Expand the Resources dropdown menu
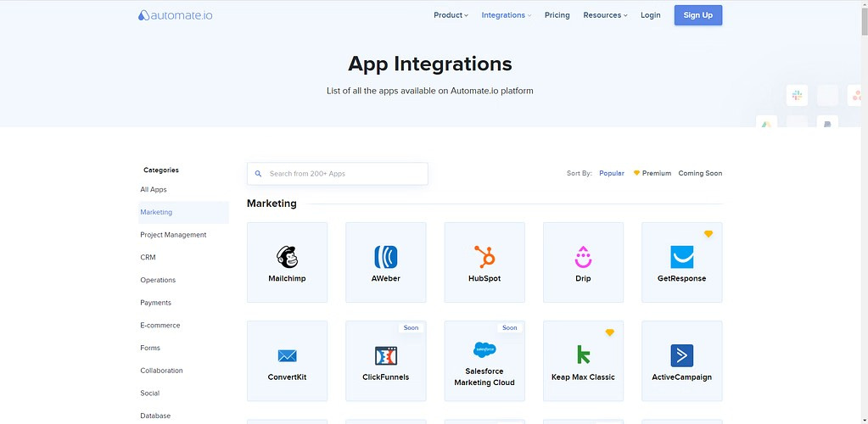This screenshot has height=424, width=868. [x=605, y=15]
